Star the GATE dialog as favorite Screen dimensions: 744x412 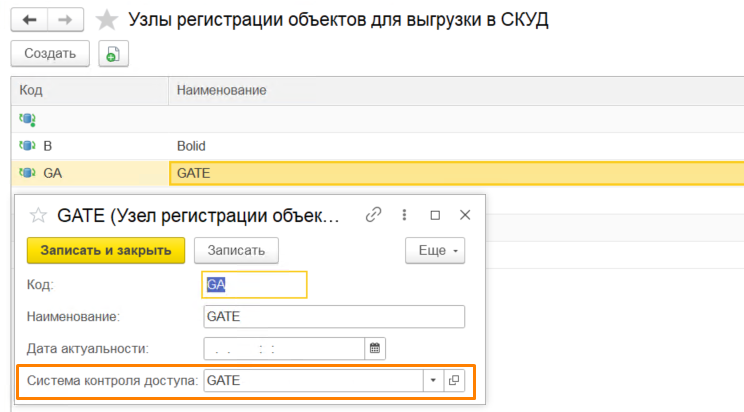coord(39,215)
